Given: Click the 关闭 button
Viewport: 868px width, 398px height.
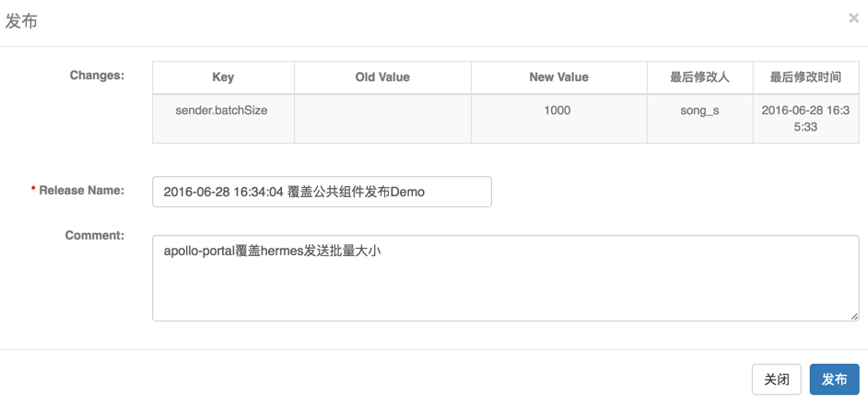Looking at the screenshot, I should coord(777,380).
